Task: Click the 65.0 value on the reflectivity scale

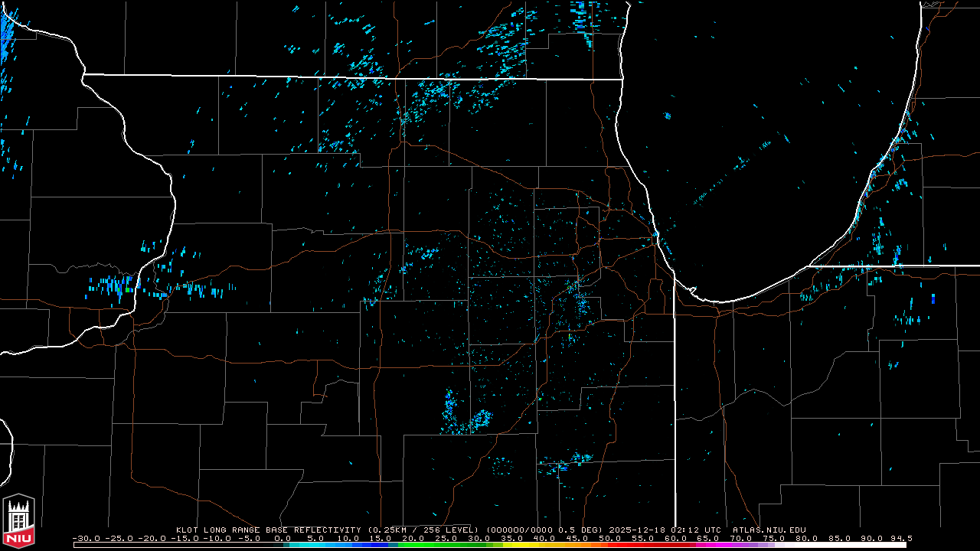Action: click(x=710, y=538)
